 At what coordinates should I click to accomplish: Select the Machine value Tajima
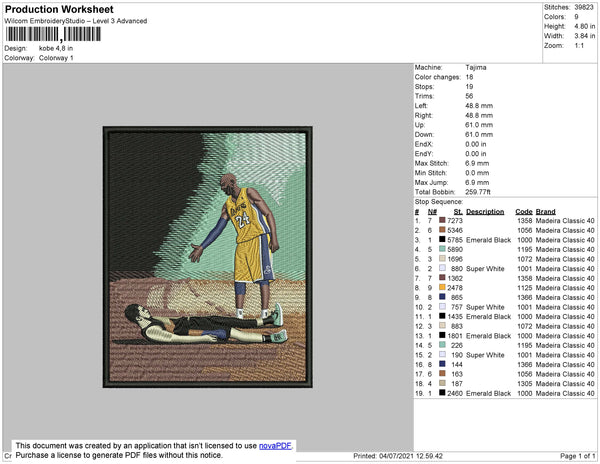click(x=476, y=67)
